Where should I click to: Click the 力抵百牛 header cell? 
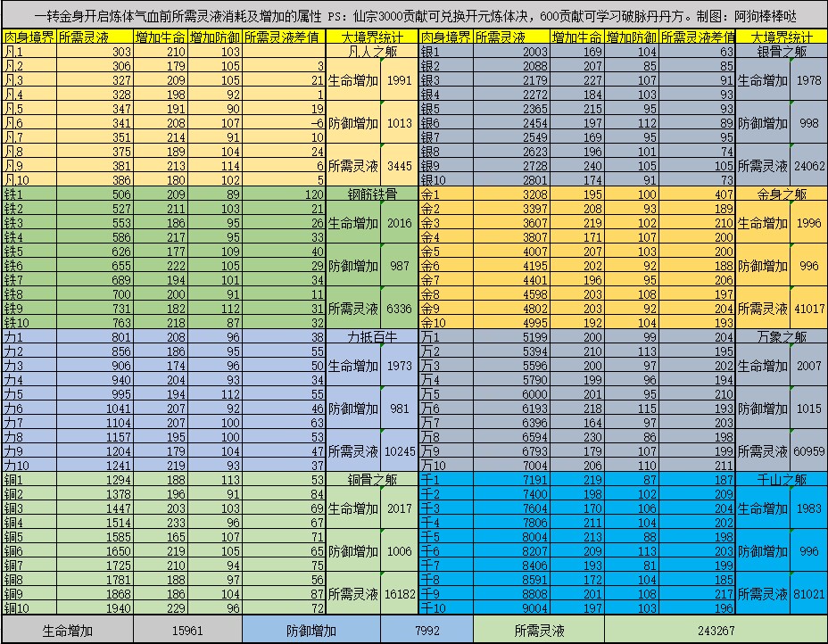click(372, 337)
